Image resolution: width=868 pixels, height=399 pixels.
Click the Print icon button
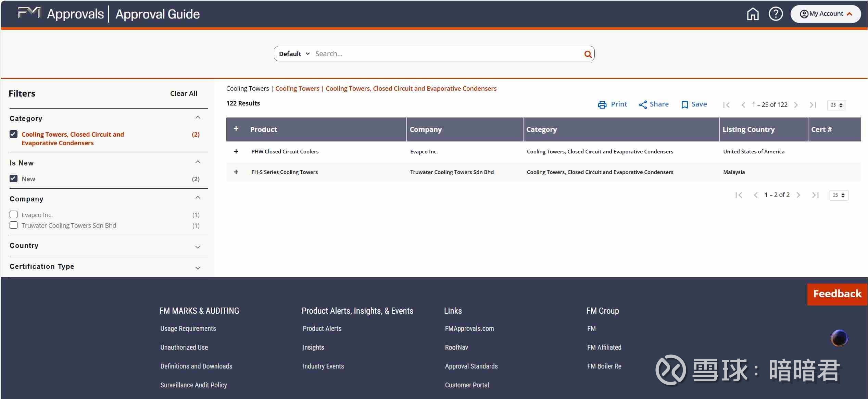point(602,104)
